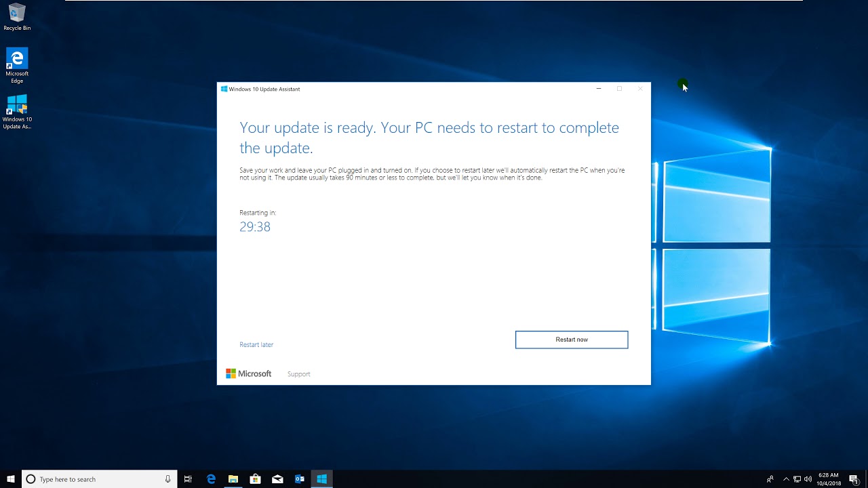Viewport: 868px width, 488px height.
Task: Select the Windows 10 Update Assistant desktop shortcut
Action: coord(17,112)
